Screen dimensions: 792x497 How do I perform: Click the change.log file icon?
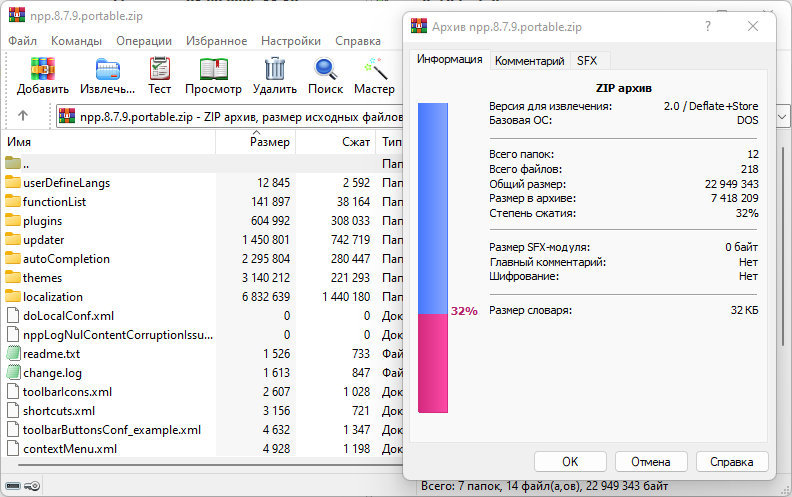coord(13,372)
